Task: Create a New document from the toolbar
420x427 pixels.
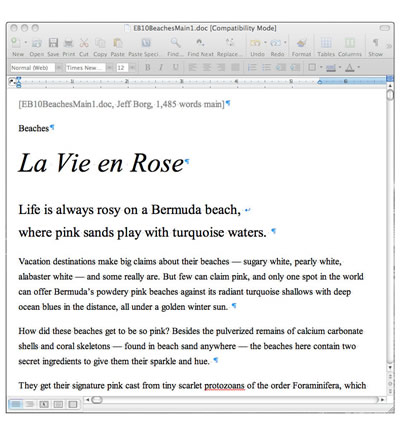Action: [16, 43]
